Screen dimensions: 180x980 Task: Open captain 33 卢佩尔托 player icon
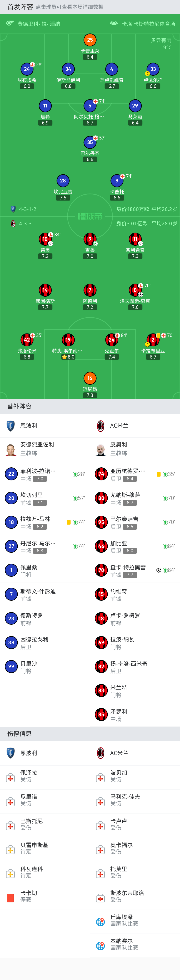tap(153, 69)
